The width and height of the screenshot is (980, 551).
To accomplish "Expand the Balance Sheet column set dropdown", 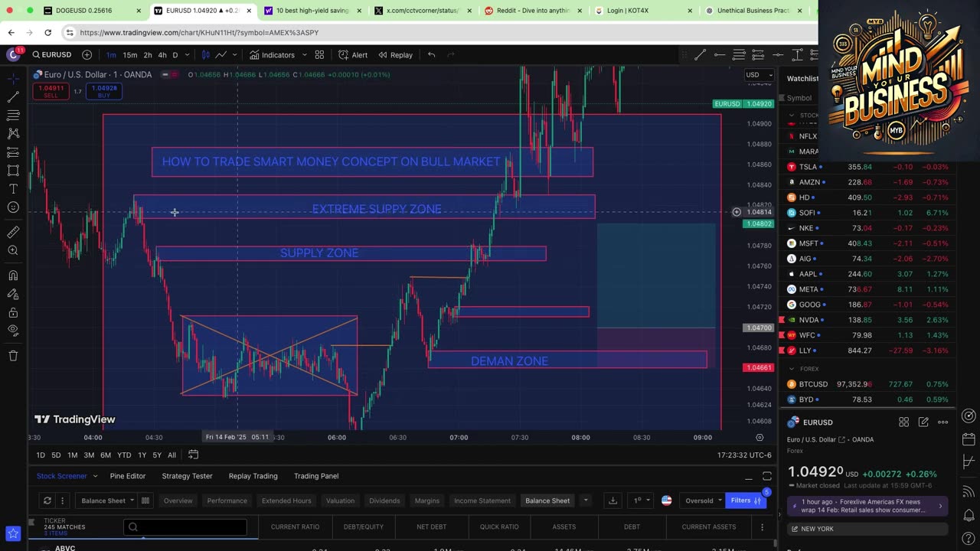I will point(107,500).
